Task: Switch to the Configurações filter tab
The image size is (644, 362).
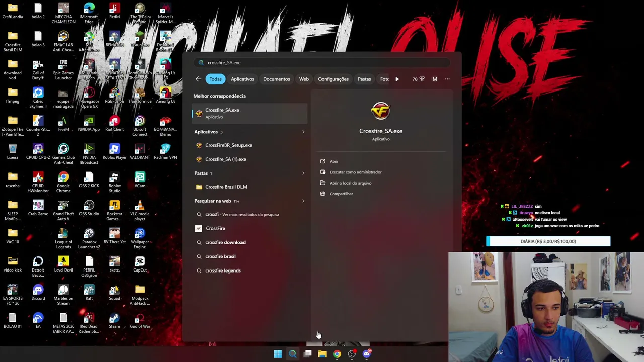Action: click(333, 79)
